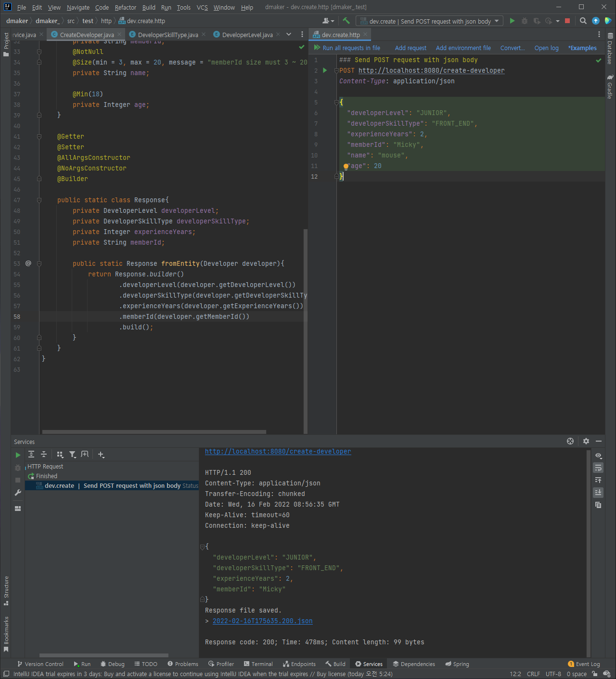Collapse the Response class fold at line 47

pyautogui.click(x=39, y=200)
